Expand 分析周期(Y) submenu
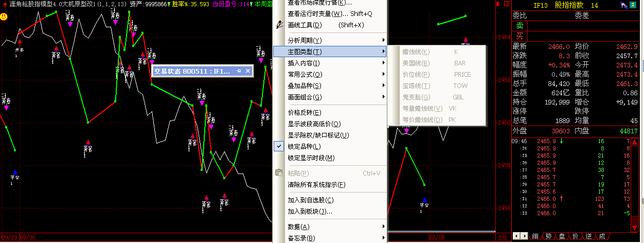The height and width of the screenshot is (243, 644). click(x=330, y=41)
